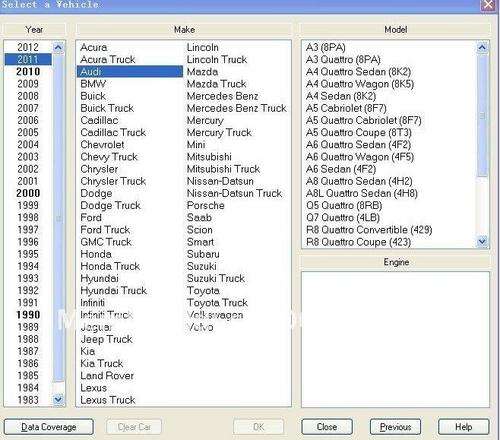Viewport: 500px width, 440px height.
Task: Select Kia make
Action: coord(87,351)
